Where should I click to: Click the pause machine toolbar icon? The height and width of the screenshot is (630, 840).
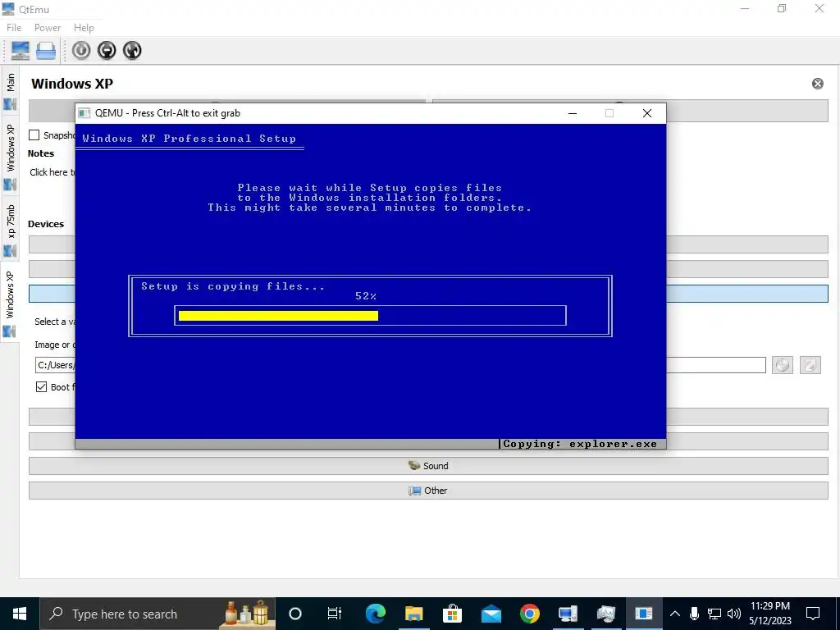(107, 50)
